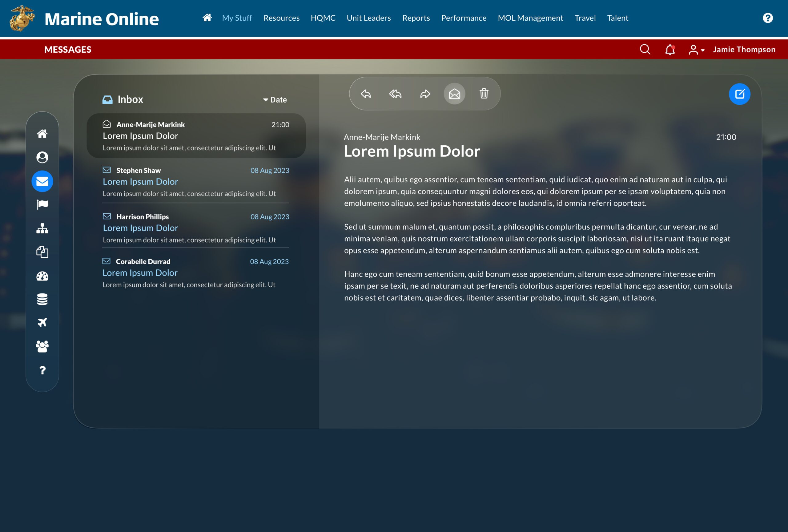This screenshot has height=532, width=788.
Task: Open the sidebar dashboard gauge icon
Action: click(x=42, y=276)
